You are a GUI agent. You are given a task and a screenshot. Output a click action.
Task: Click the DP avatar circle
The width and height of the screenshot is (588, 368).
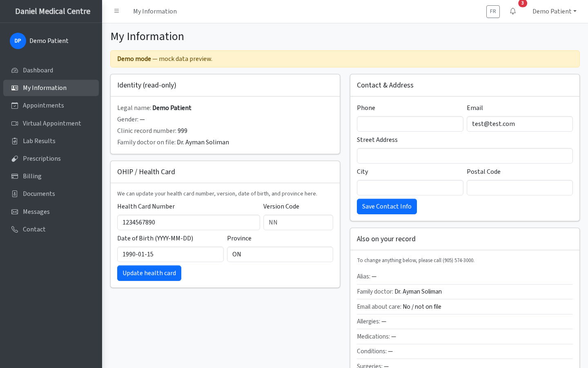(18, 41)
